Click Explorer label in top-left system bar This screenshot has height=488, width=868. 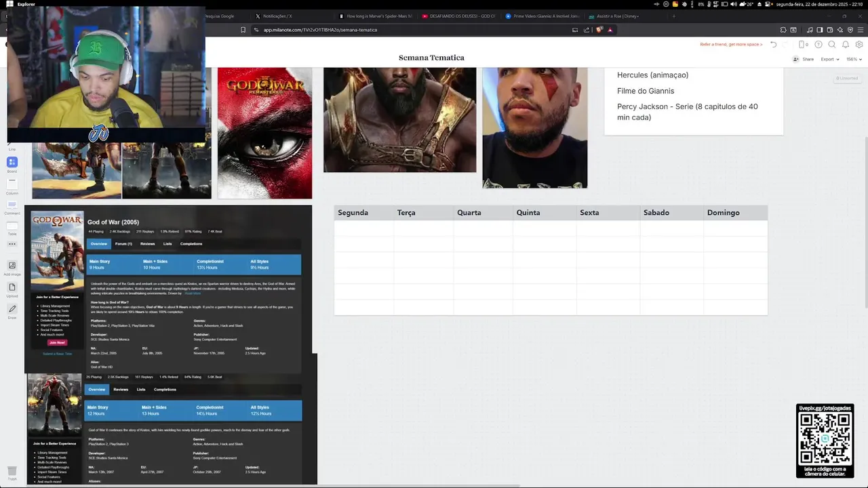[26, 4]
